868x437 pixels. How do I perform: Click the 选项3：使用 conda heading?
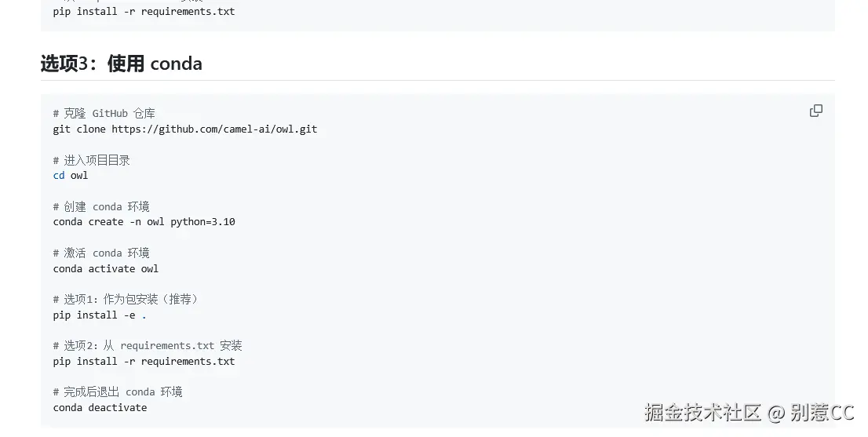[121, 64]
